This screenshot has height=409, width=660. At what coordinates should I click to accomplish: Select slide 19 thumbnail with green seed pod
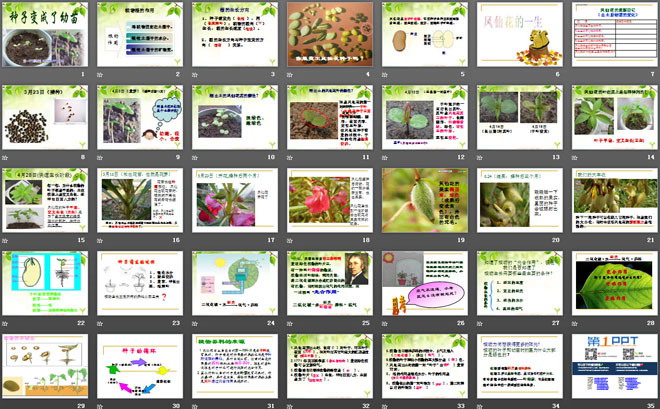[x=425, y=200]
